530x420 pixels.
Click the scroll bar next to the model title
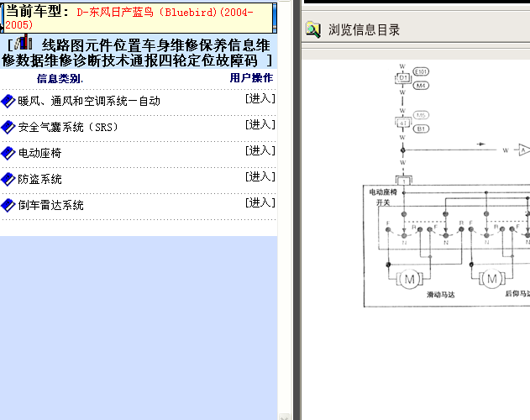tap(275, 18)
